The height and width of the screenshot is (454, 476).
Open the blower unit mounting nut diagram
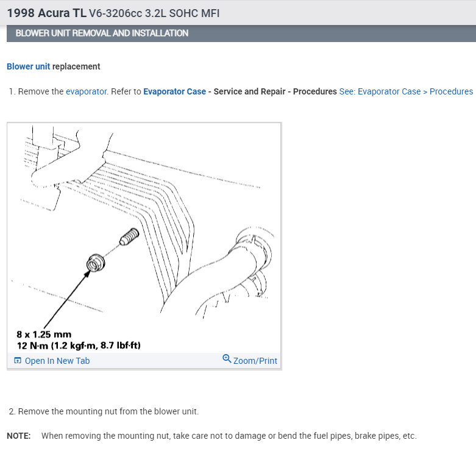point(144,238)
